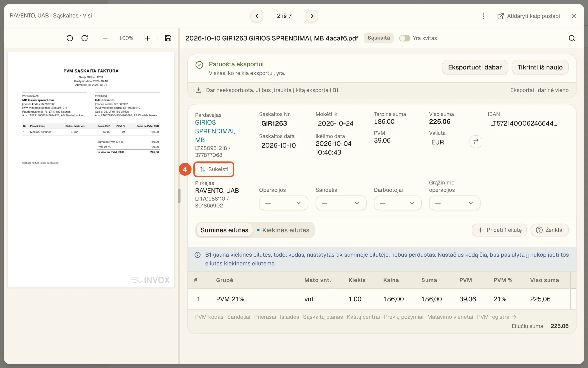Rotate document clockwise

85,38
